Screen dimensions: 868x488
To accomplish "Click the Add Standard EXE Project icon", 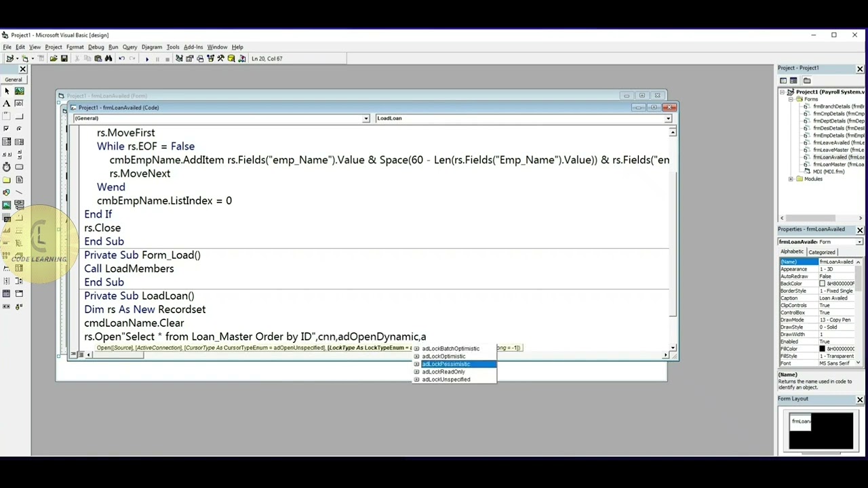I will (9, 58).
